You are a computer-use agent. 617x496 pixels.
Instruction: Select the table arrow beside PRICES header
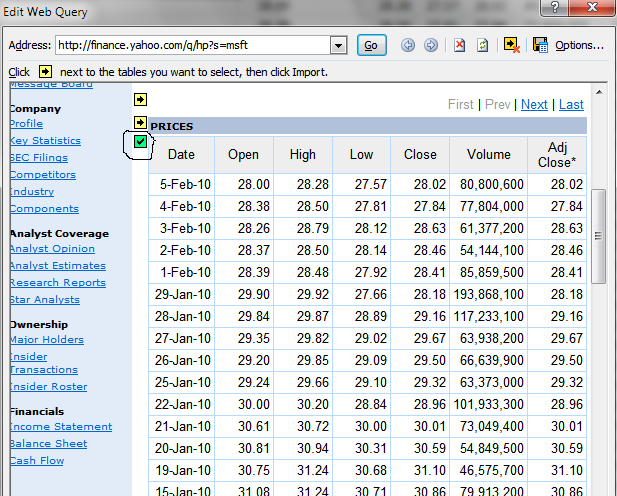click(x=140, y=122)
